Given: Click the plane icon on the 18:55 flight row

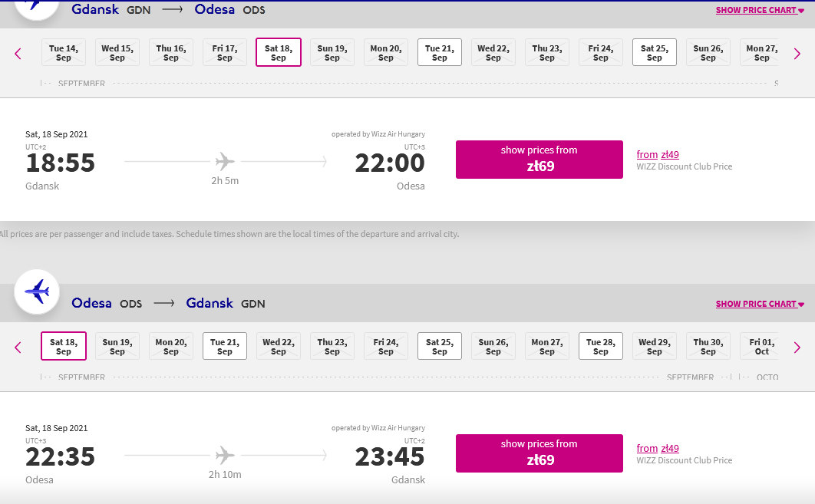Looking at the screenshot, I should point(225,162).
